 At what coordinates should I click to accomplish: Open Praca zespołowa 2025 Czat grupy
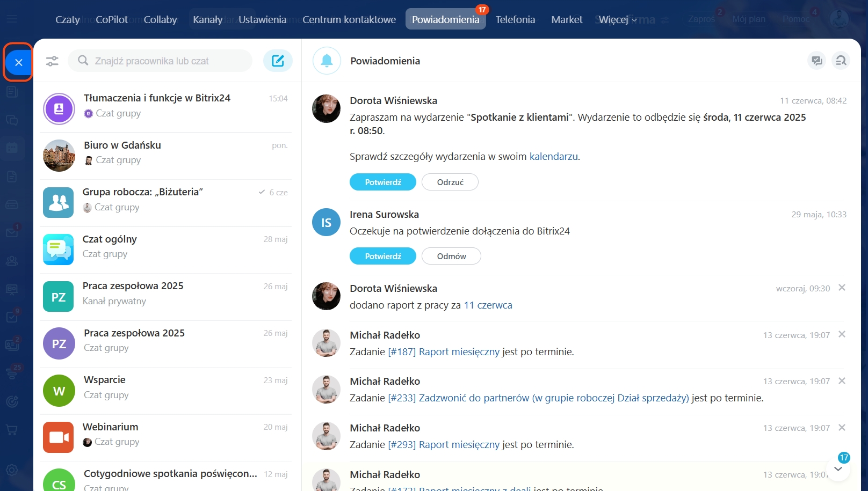click(x=166, y=343)
